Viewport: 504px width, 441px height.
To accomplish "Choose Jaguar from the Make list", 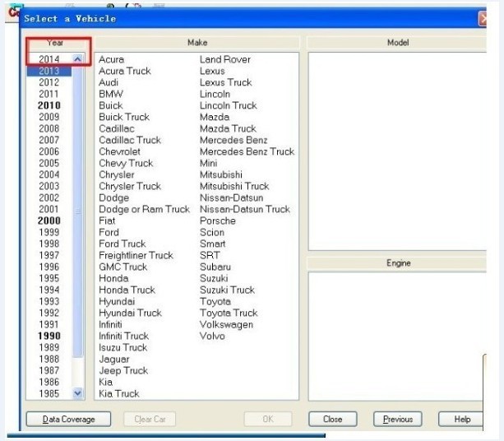I will click(x=114, y=360).
